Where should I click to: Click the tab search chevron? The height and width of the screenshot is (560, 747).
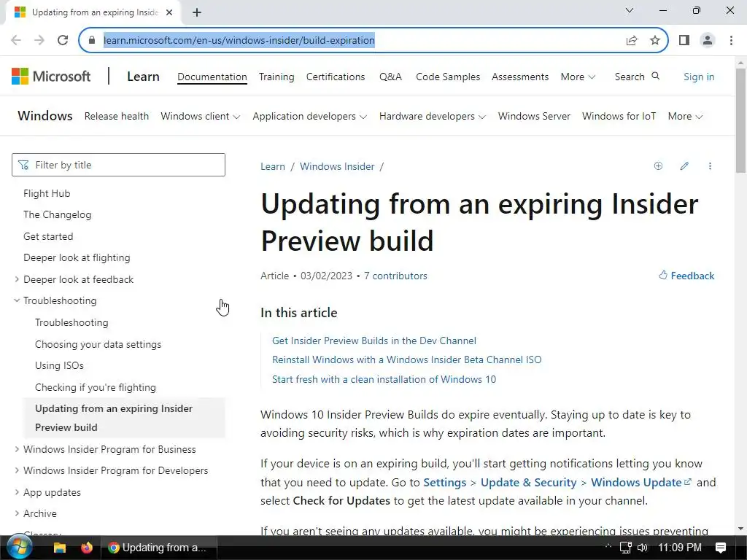tap(630, 10)
